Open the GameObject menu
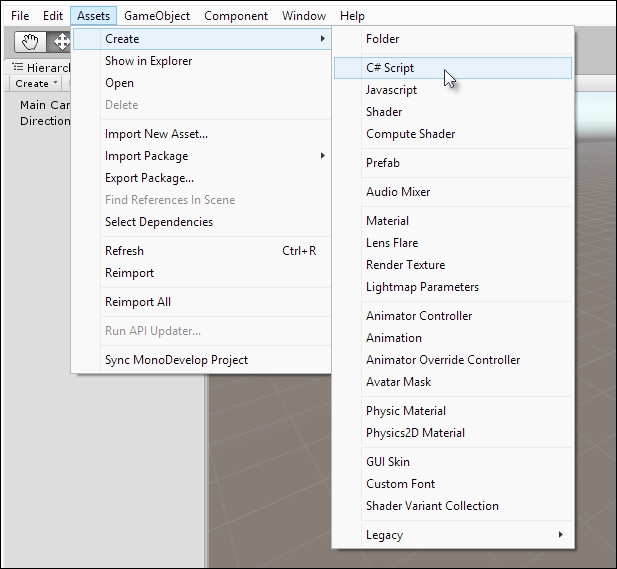 click(158, 16)
